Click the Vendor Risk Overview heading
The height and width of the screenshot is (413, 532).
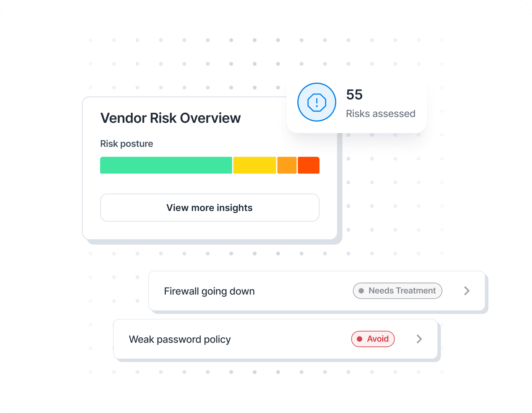click(170, 118)
